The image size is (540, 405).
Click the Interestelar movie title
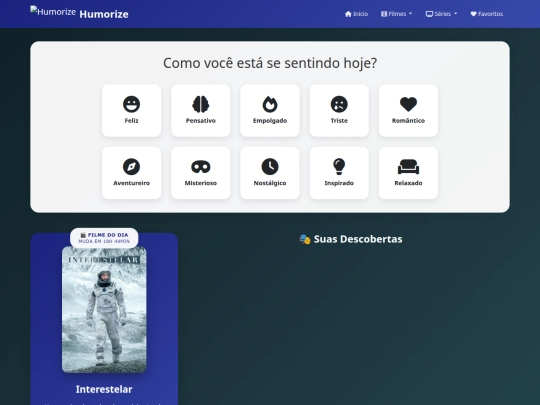[x=104, y=389]
